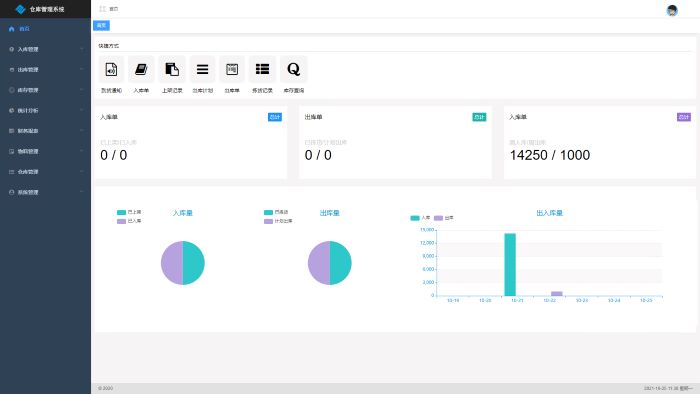Select the blue 首页 tab below header
Viewport: 700px width, 394px height.
tap(101, 25)
